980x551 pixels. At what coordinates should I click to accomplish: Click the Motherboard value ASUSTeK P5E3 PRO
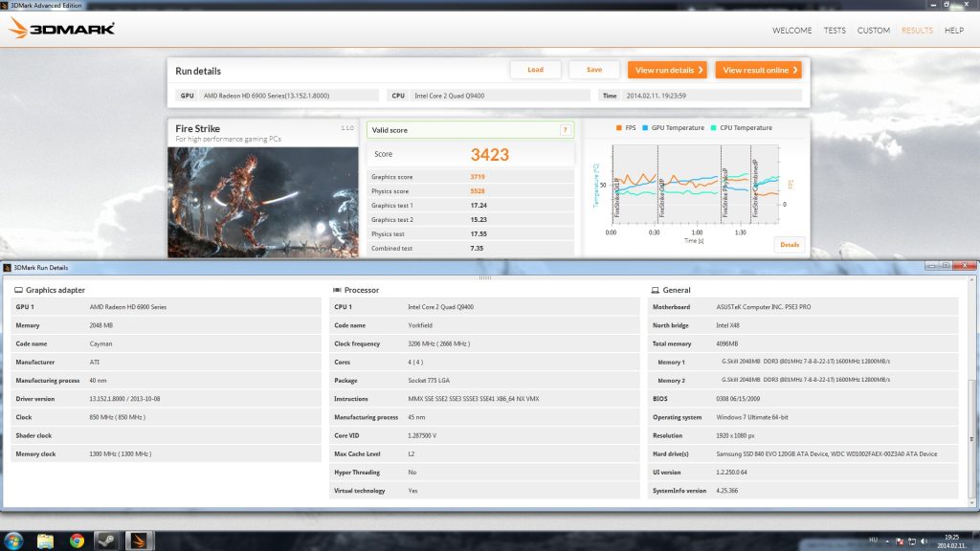coord(764,307)
